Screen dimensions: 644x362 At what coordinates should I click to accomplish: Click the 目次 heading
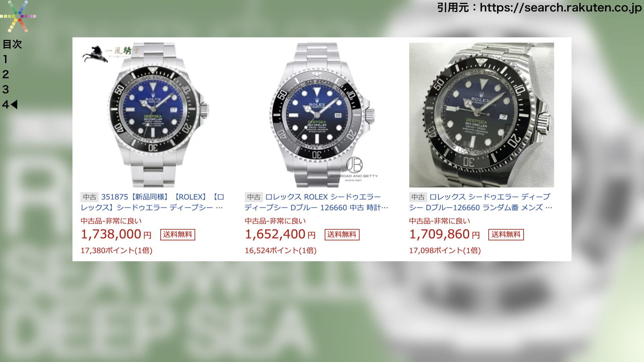pos(12,44)
